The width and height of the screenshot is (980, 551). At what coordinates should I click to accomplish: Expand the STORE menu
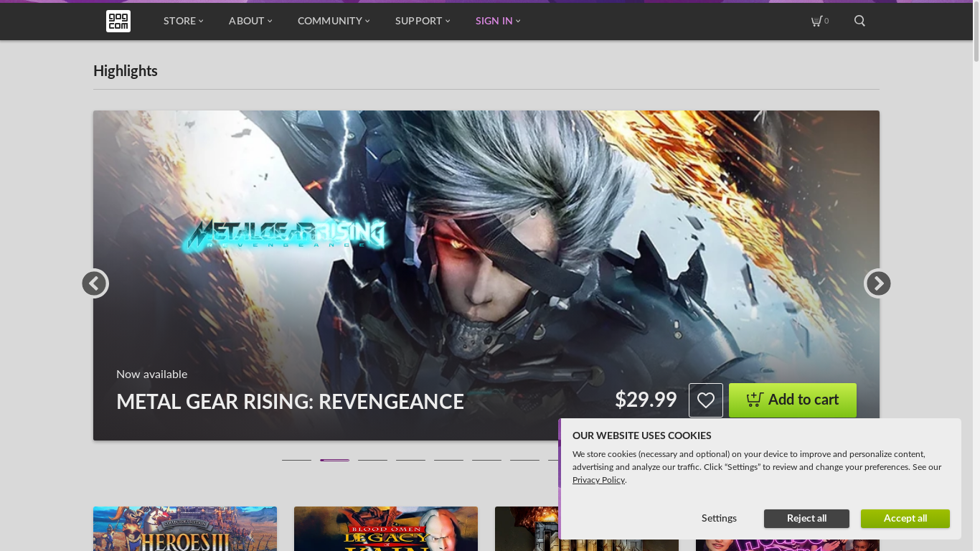[184, 21]
